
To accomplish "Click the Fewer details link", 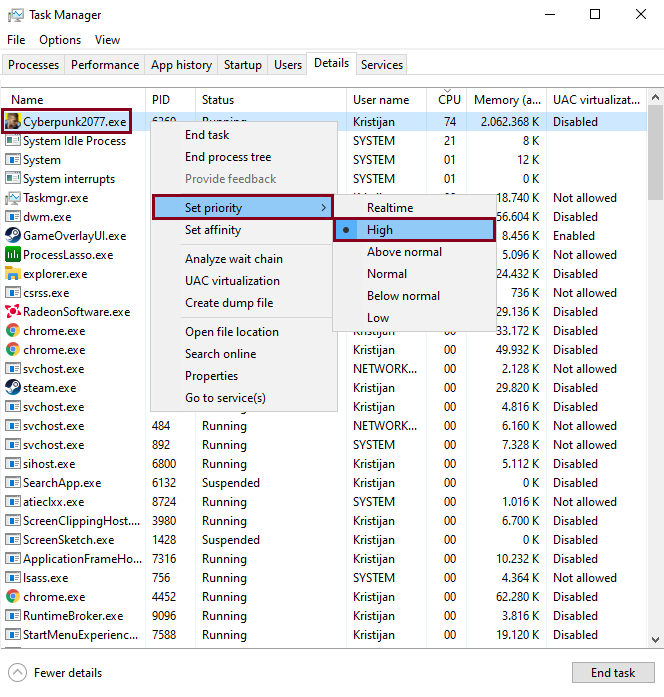I will point(68,673).
